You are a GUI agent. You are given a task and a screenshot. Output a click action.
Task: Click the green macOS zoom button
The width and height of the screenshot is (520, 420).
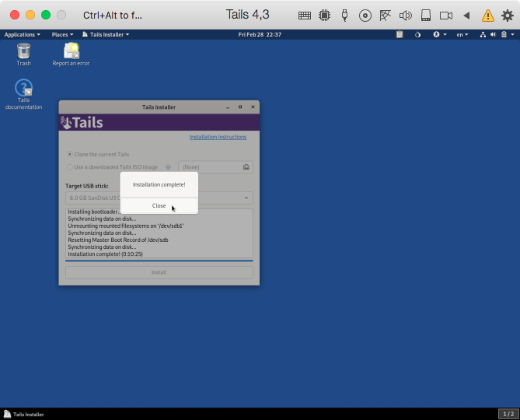pyautogui.click(x=46, y=15)
